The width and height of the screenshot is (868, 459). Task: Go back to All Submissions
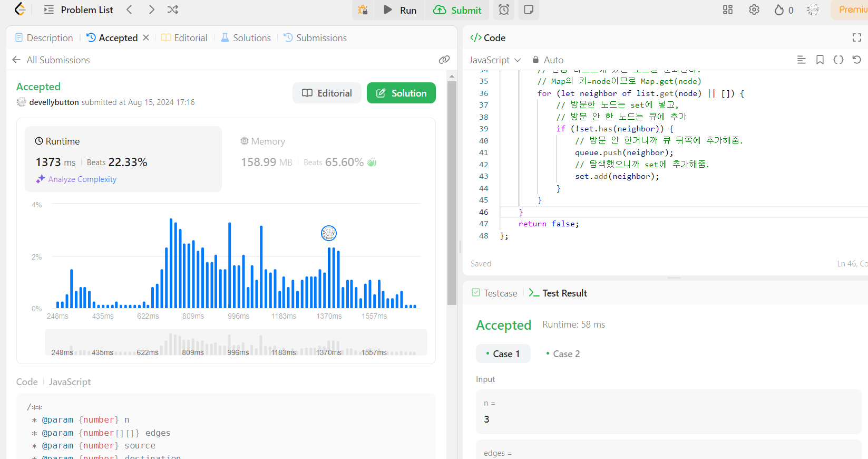[x=51, y=60]
